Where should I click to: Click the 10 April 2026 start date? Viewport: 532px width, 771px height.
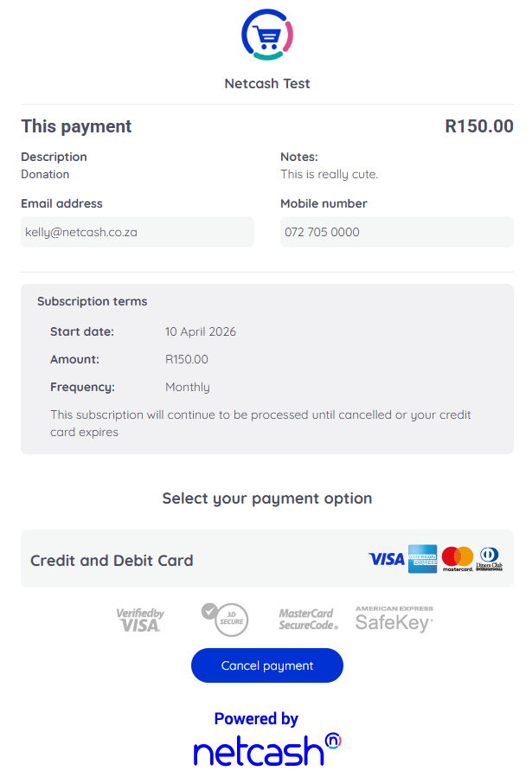[x=201, y=332]
